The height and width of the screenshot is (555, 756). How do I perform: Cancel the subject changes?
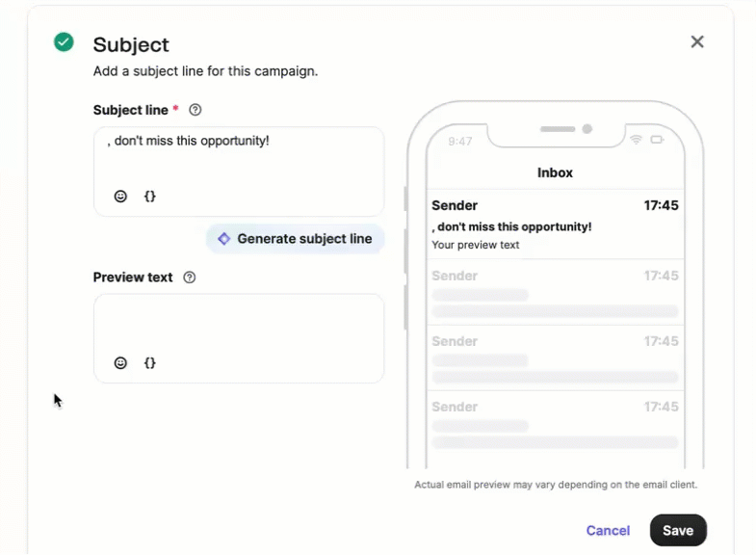coord(608,530)
